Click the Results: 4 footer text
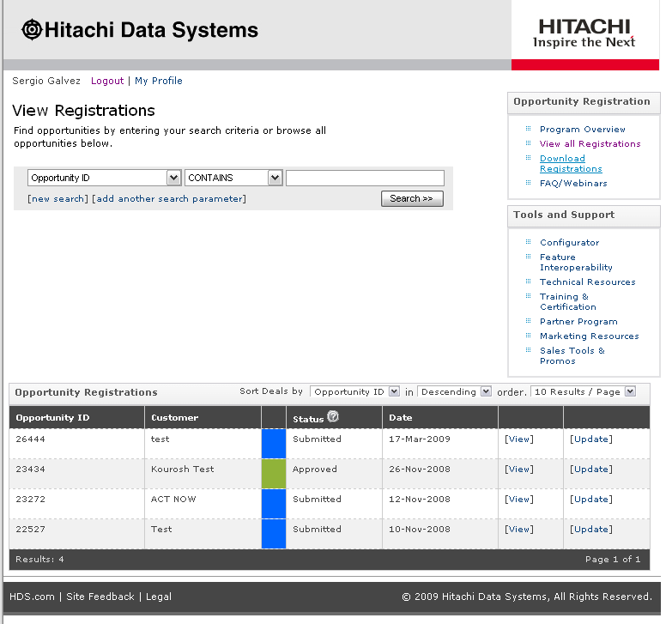Image resolution: width=672 pixels, height=624 pixels. 39,560
